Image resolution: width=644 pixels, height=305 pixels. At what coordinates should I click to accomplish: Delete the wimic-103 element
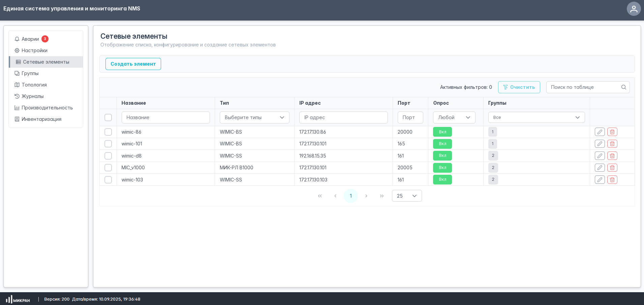click(x=612, y=180)
